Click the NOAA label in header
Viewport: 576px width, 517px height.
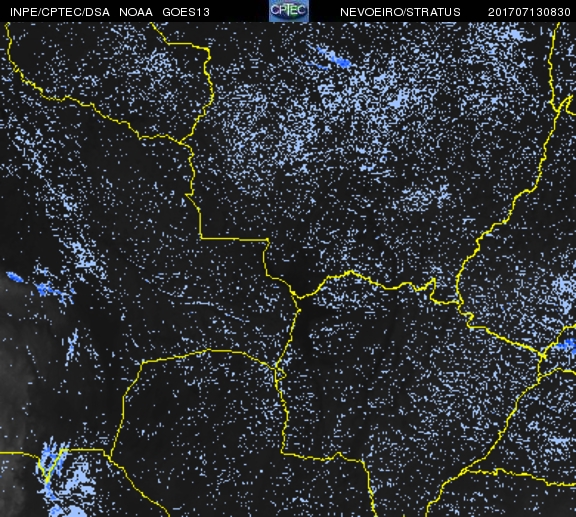[x=136, y=12]
